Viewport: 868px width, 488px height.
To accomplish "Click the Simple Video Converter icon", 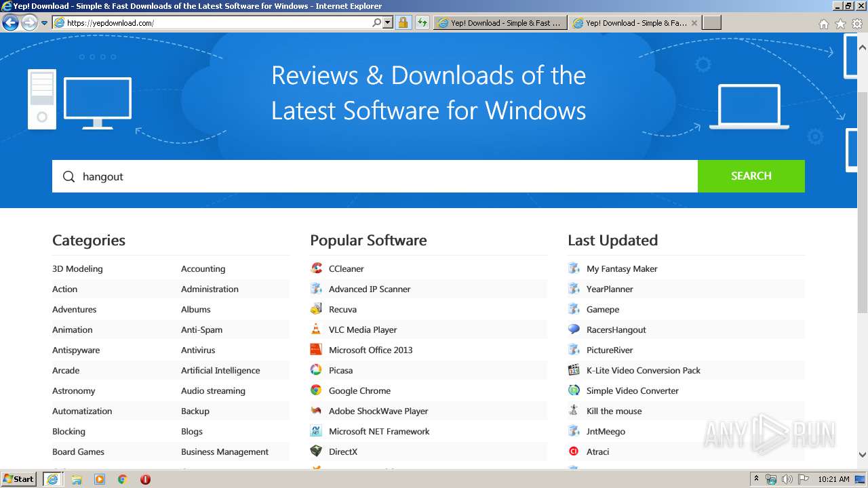I will (x=574, y=390).
